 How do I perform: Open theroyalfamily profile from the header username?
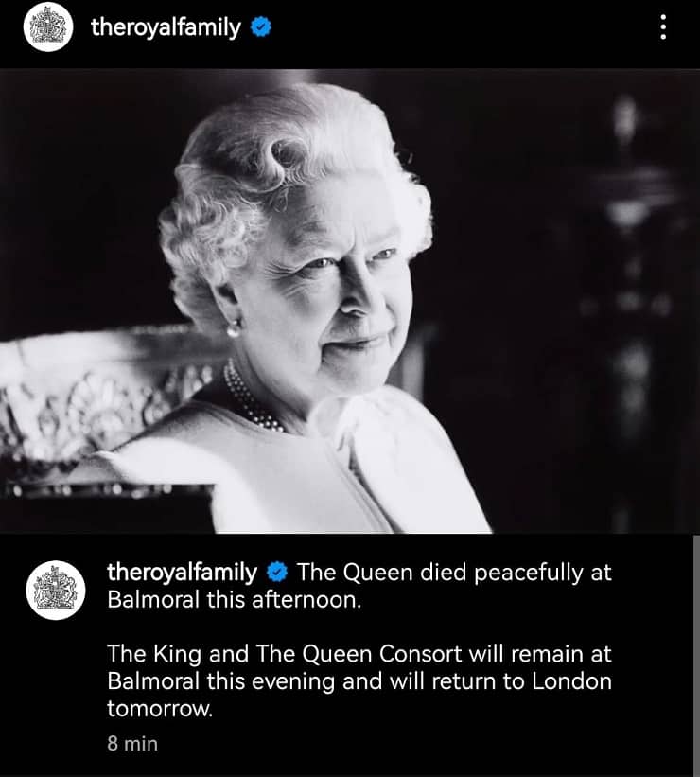(x=166, y=28)
